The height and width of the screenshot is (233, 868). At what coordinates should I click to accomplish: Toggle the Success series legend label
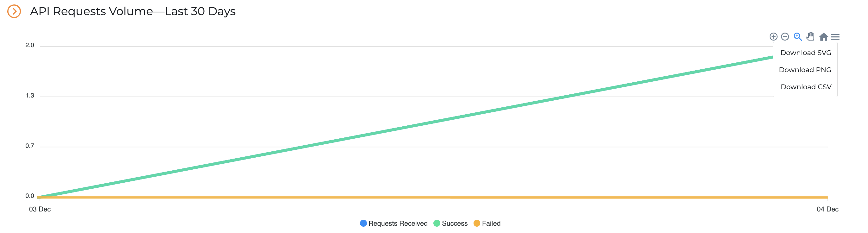454,223
